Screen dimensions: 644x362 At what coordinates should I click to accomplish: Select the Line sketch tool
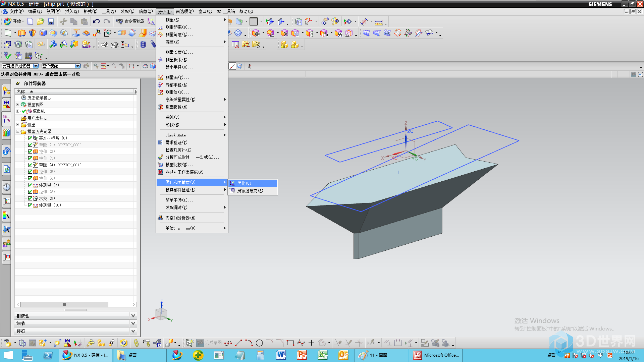(x=238, y=343)
